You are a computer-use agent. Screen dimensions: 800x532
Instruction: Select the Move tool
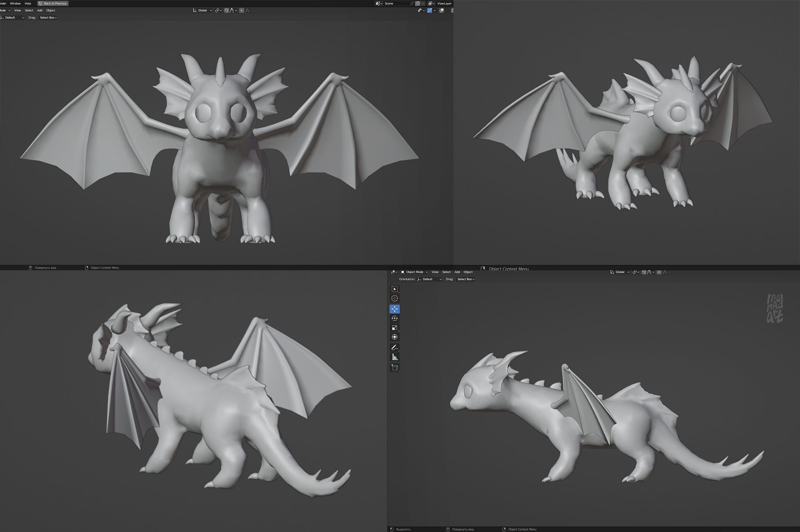[394, 309]
